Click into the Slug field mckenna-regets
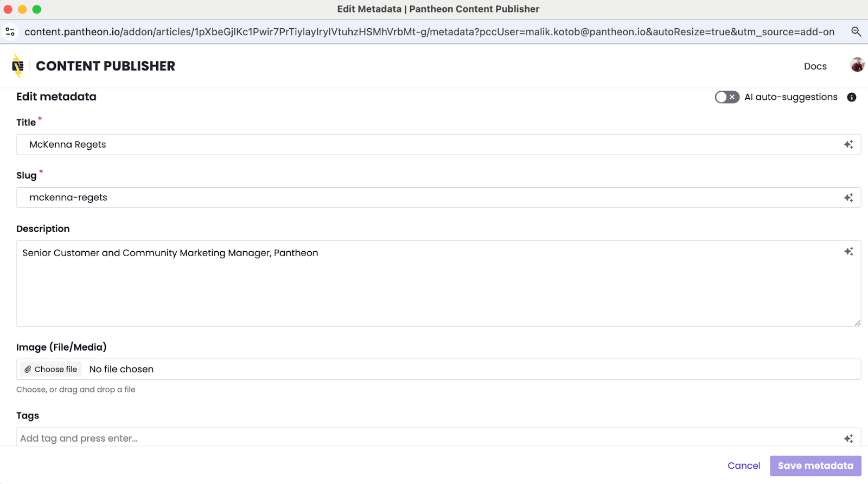868x484 pixels. coord(423,198)
